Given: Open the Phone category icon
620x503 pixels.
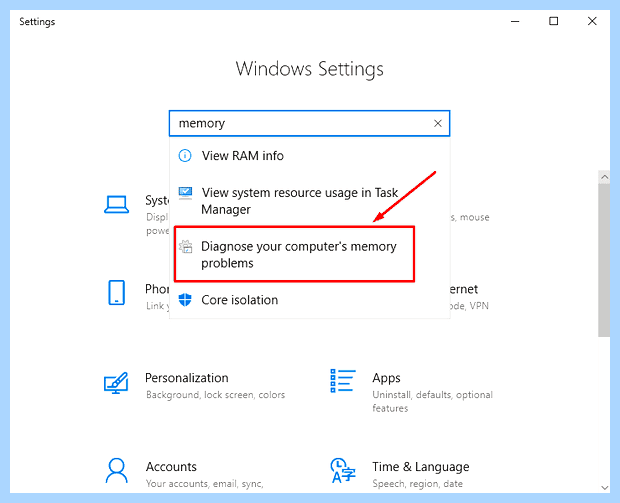Looking at the screenshot, I should [116, 293].
